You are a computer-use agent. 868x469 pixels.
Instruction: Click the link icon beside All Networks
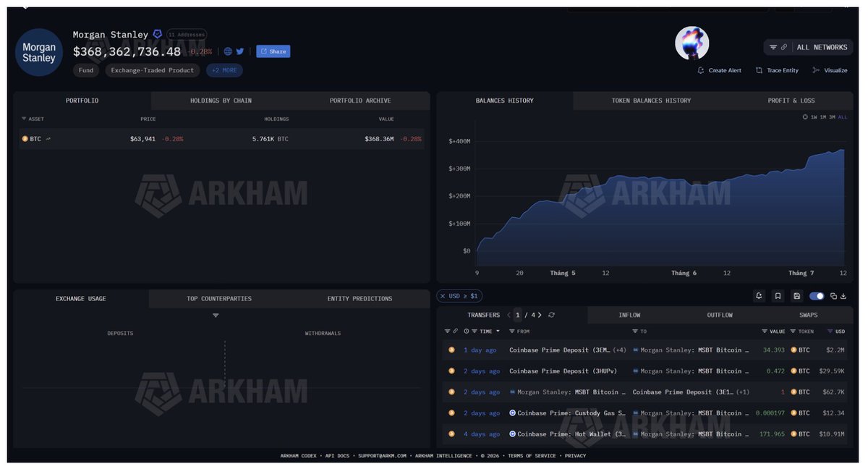click(784, 47)
